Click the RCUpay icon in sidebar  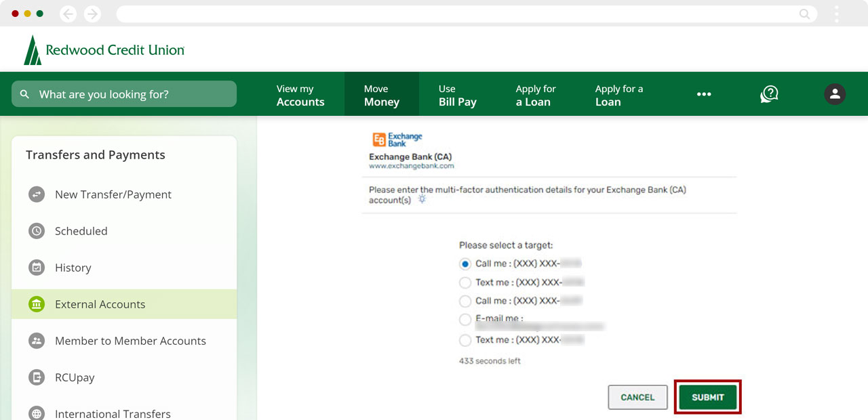click(x=37, y=377)
